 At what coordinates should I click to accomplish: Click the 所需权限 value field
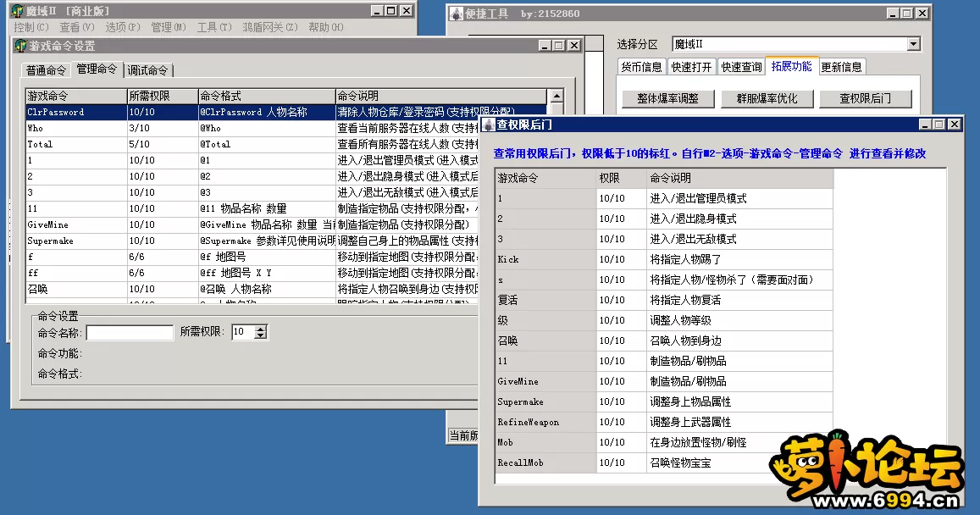coord(243,332)
